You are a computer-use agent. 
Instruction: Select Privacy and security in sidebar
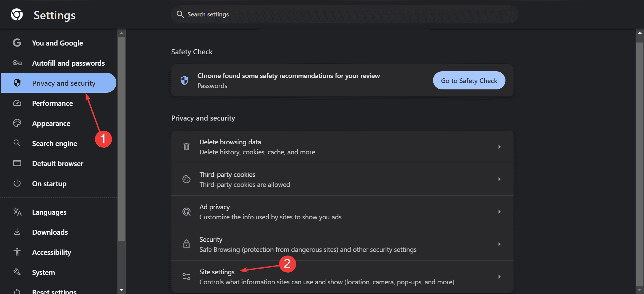point(58,83)
